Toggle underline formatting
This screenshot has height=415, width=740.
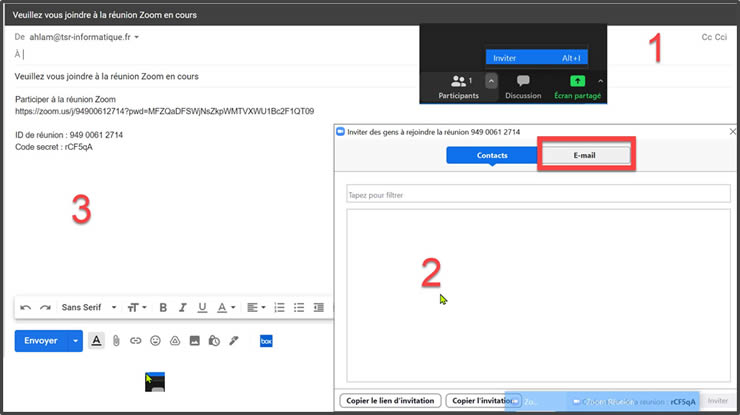click(x=202, y=308)
